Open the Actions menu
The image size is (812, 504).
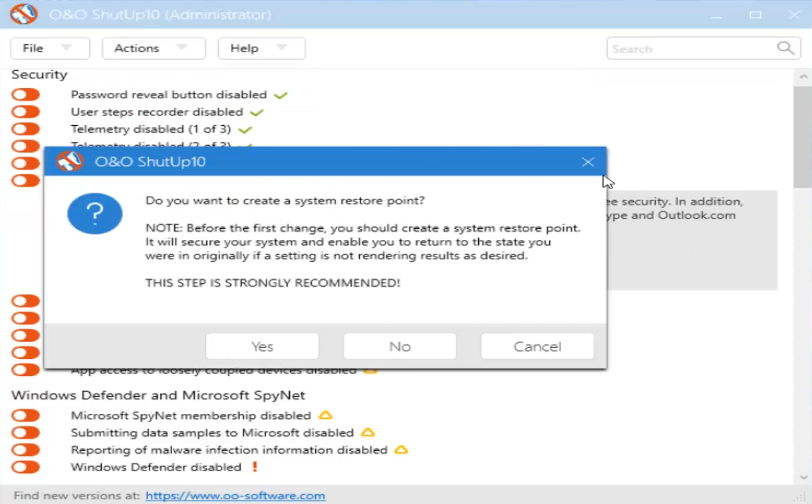(x=153, y=48)
